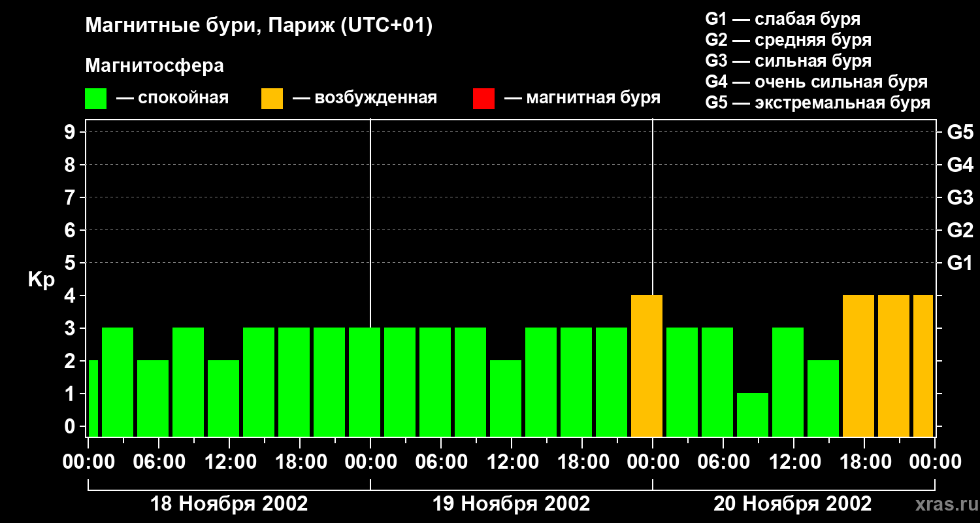Click the 'Магнитосфера' heading
The height and width of the screenshot is (523, 980).
pos(154,66)
